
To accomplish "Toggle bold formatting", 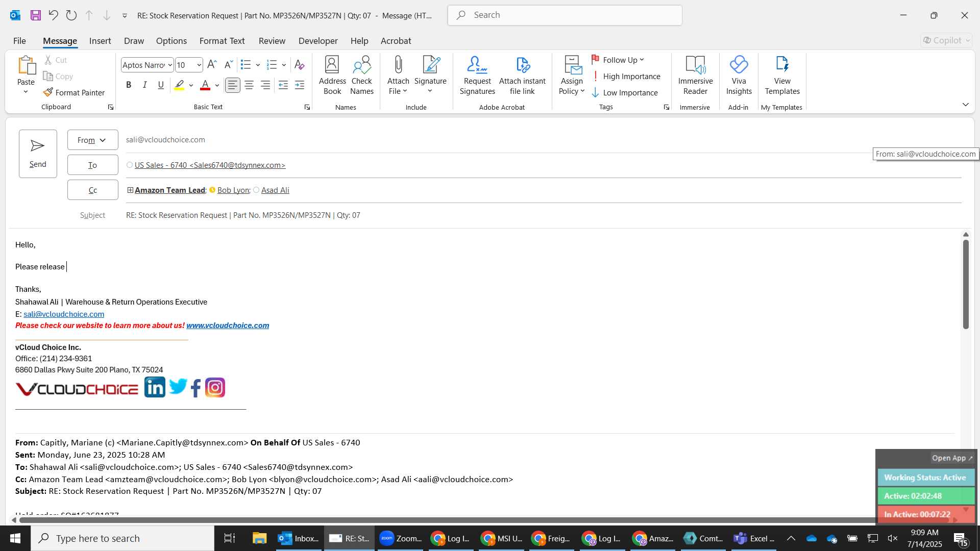I will (129, 85).
